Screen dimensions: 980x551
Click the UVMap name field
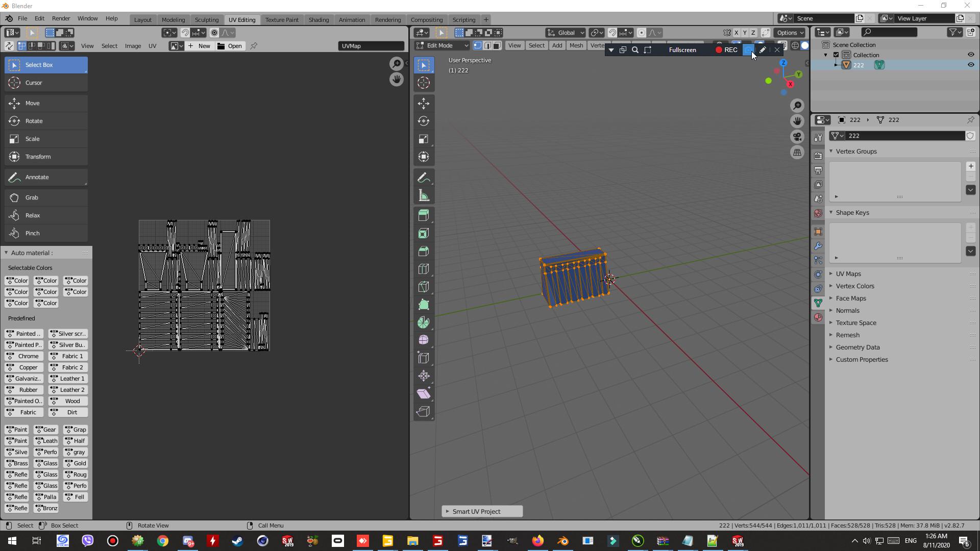click(371, 46)
